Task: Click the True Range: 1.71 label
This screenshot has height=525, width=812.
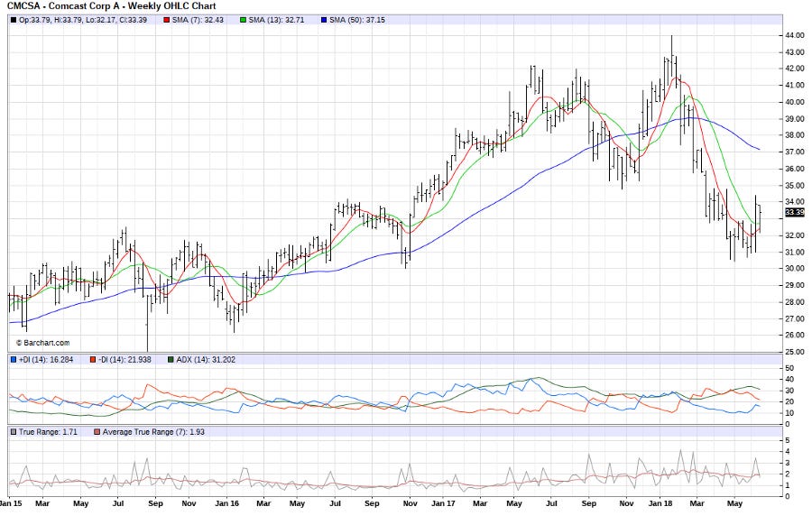Action: (48, 432)
